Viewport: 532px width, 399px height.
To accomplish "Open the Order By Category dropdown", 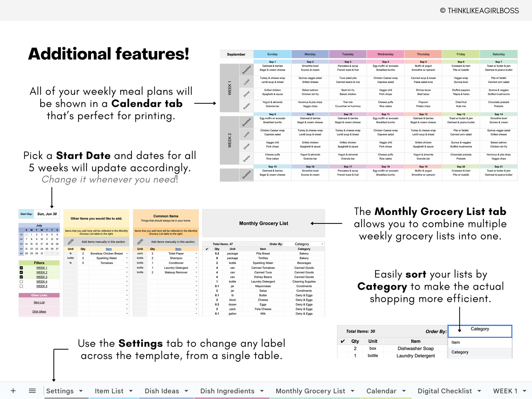I will tap(322, 244).
